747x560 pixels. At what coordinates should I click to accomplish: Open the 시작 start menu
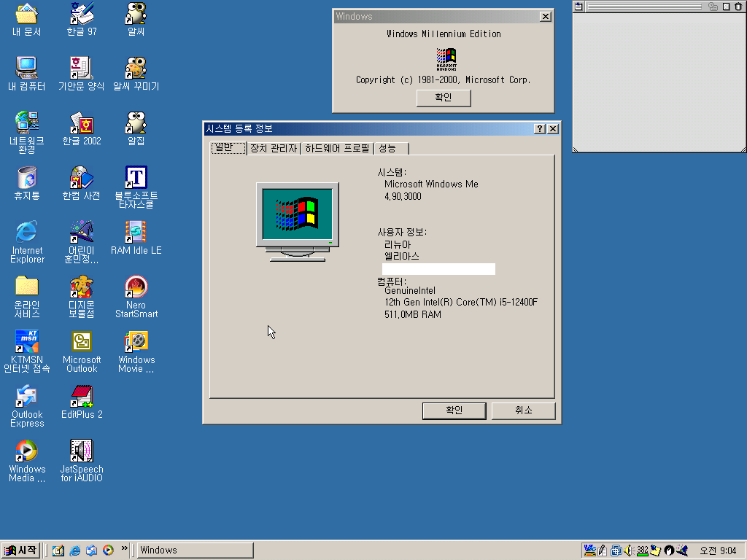point(20,551)
